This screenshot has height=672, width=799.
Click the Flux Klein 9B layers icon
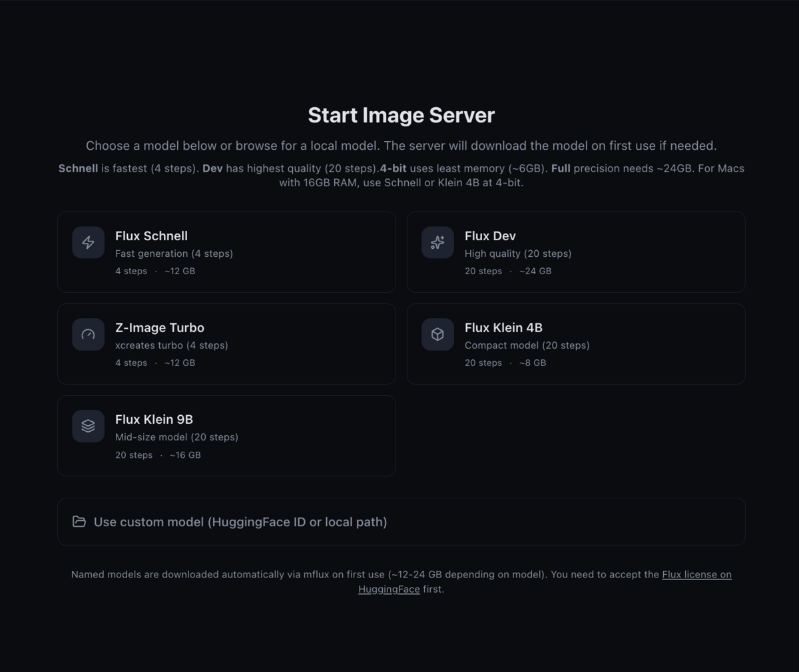88,426
